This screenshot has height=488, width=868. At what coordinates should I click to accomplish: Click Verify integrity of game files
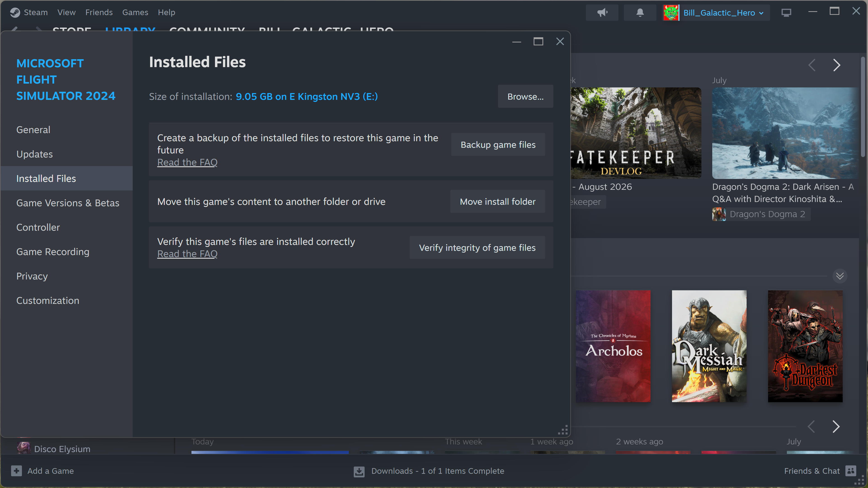click(477, 248)
